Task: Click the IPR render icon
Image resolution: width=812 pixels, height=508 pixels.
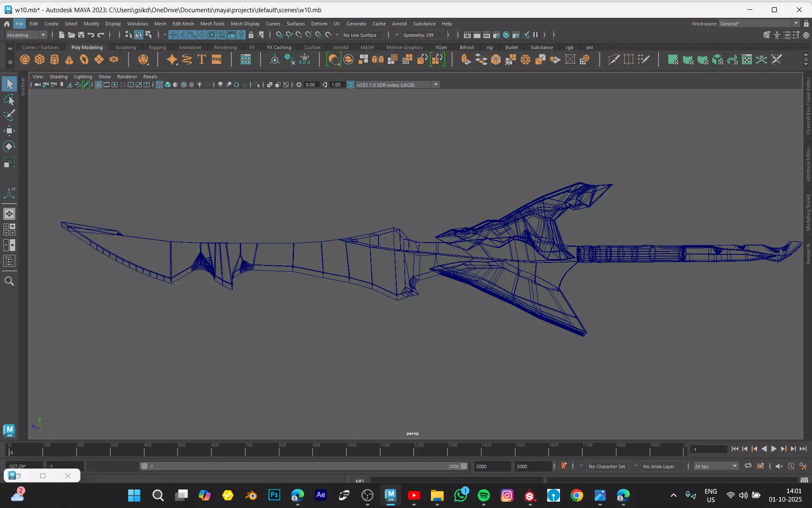Action: point(487,35)
